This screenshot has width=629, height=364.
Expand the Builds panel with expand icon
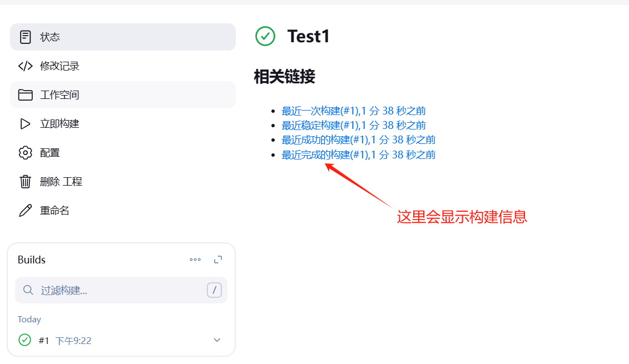[x=218, y=260]
